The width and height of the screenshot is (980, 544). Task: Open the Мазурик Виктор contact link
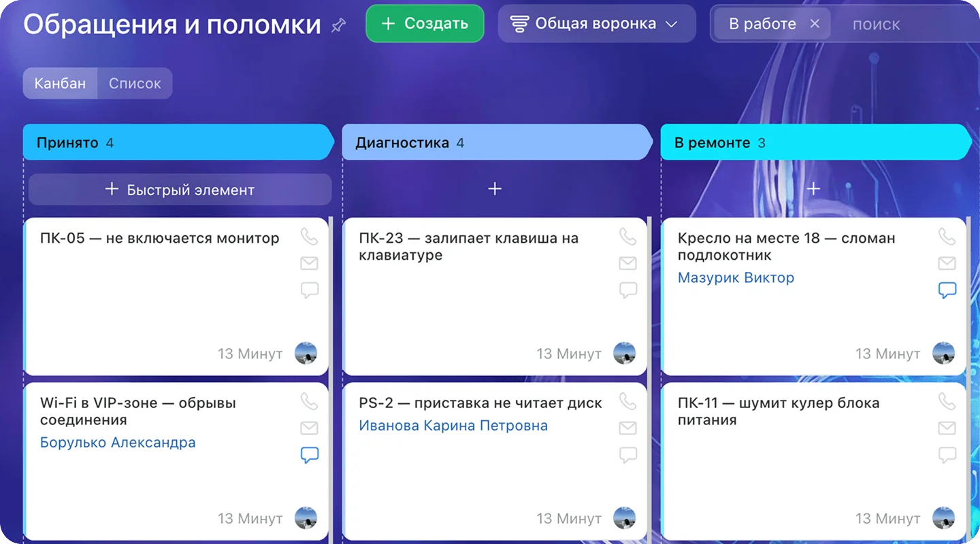[736, 278]
